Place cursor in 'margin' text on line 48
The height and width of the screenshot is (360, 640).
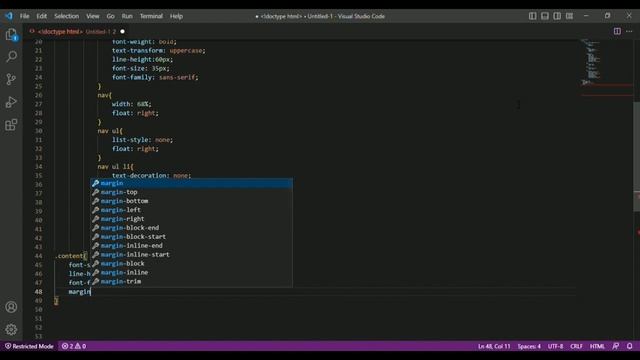[79, 292]
